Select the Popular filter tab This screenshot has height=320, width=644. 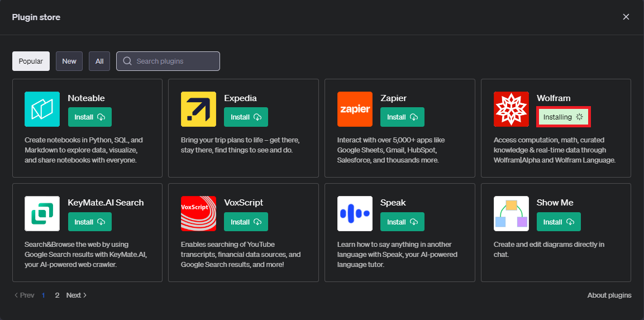point(31,61)
